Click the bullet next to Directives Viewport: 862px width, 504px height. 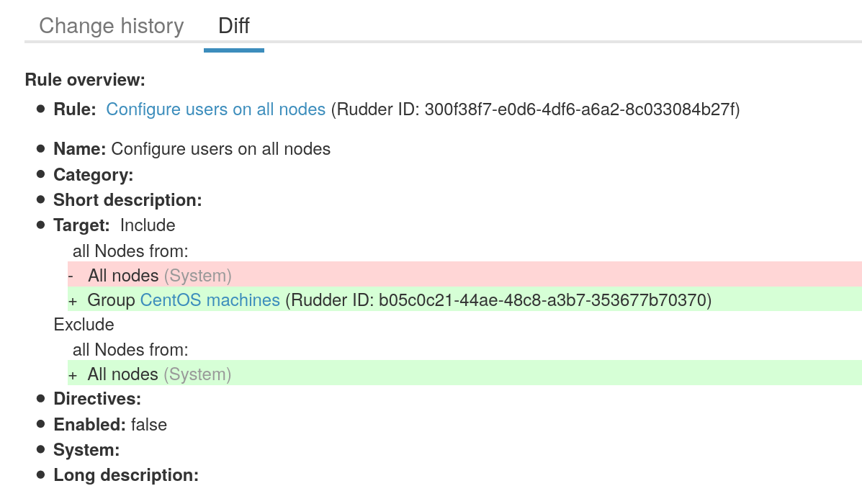point(42,398)
